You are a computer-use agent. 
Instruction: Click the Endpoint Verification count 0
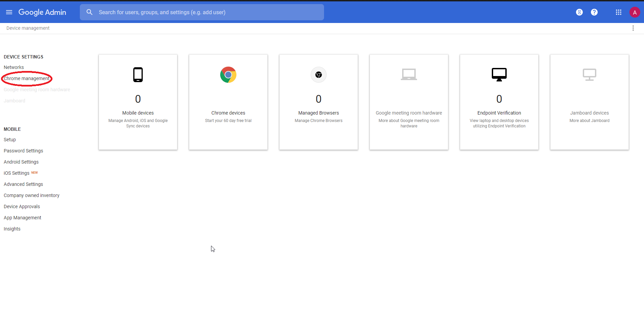(x=499, y=99)
